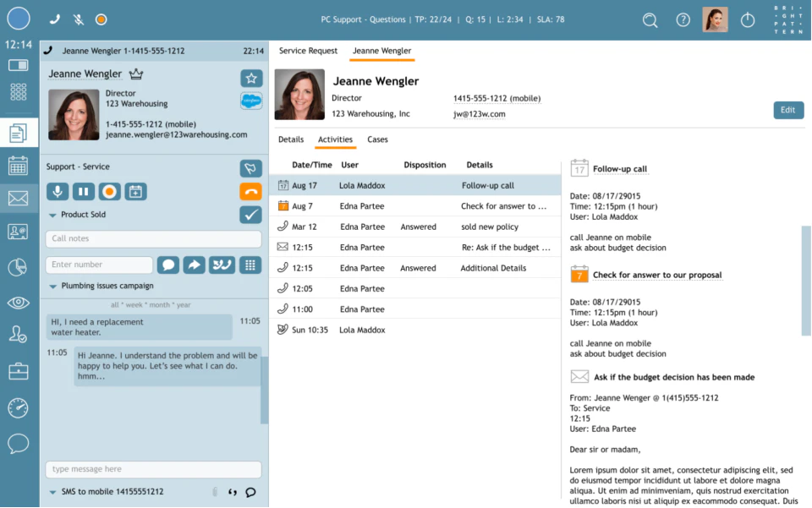Viewport: 812px width, 508px height.
Task: Open the email inbox from the sidebar
Action: pyautogui.click(x=18, y=198)
